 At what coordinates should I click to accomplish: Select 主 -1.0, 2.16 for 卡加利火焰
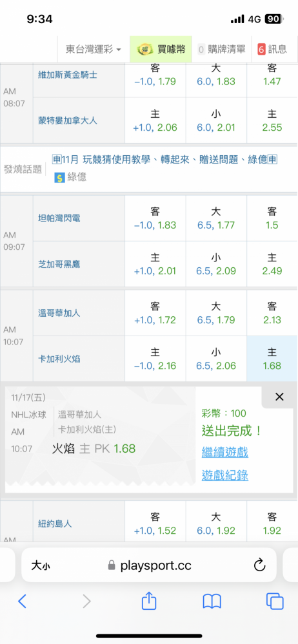[x=155, y=359]
